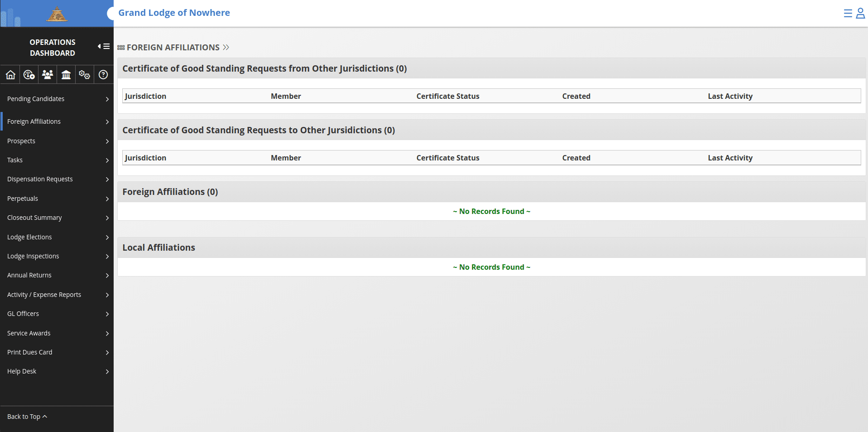Expand Service Awards chevron
868x432 pixels.
click(x=107, y=334)
